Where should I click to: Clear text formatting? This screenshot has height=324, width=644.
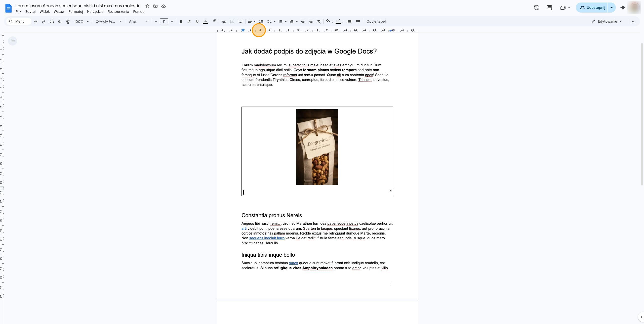tap(319, 22)
